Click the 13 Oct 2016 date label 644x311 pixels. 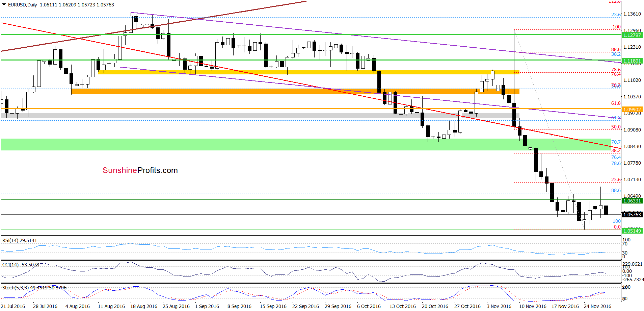(403, 306)
